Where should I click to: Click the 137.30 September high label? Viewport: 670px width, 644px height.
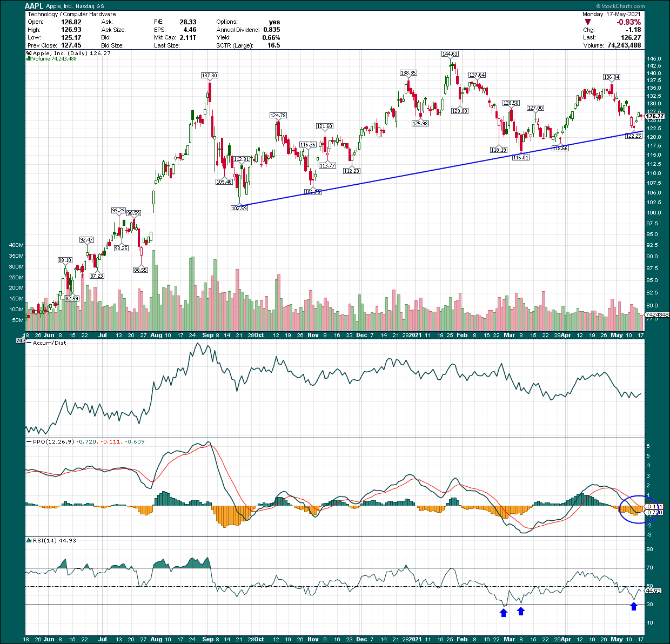(x=210, y=75)
